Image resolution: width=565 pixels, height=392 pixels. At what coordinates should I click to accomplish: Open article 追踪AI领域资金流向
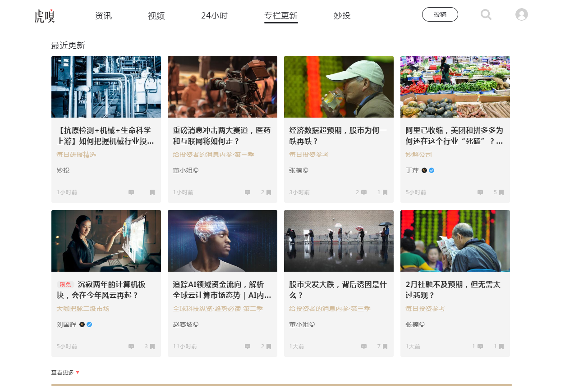(x=222, y=290)
